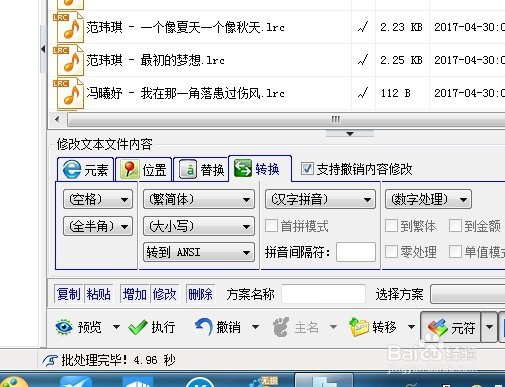
Task: Switch to the 转换 tab
Action: click(260, 169)
